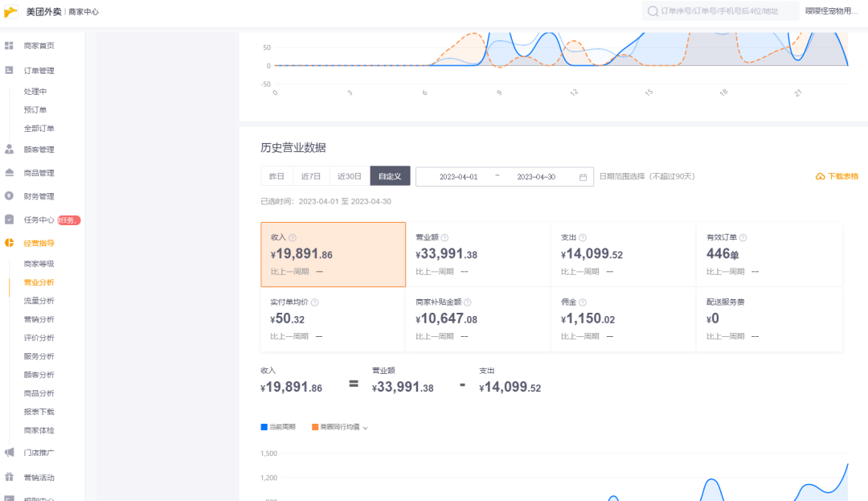Expand the 商圈同行均值 dropdown arrow
The width and height of the screenshot is (868, 501).
[x=366, y=427]
